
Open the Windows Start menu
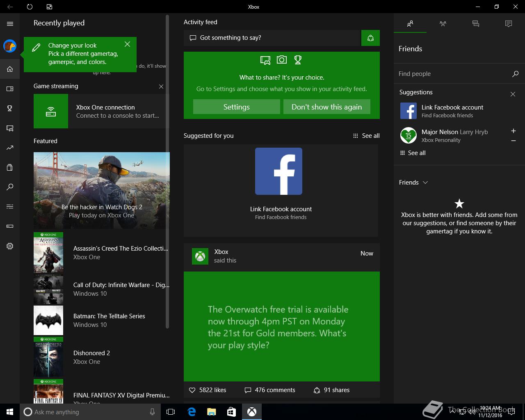10,412
